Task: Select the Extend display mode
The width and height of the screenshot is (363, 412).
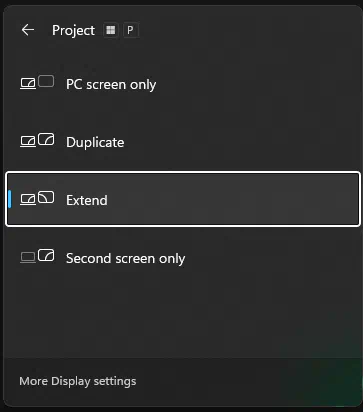Action: 183,199
